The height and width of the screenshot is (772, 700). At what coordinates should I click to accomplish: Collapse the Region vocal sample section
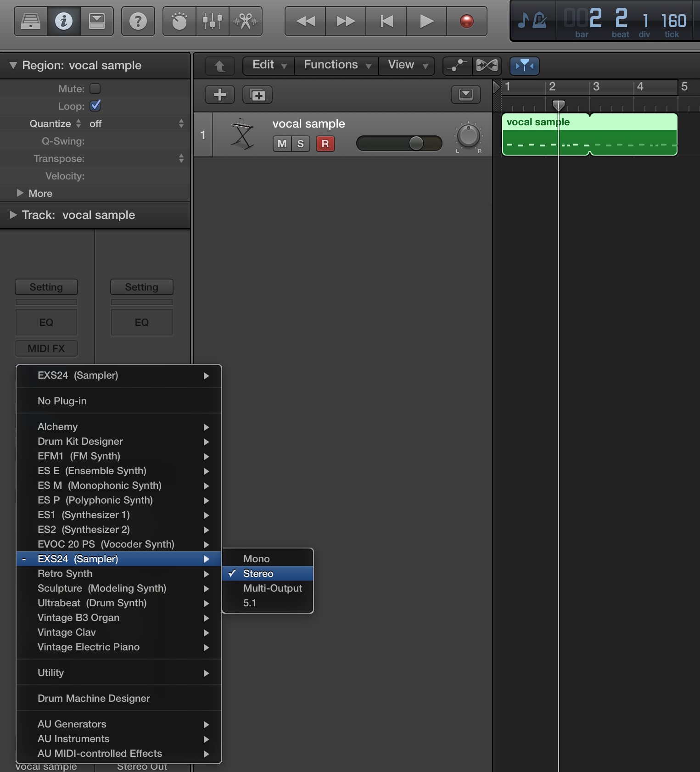pos(13,65)
